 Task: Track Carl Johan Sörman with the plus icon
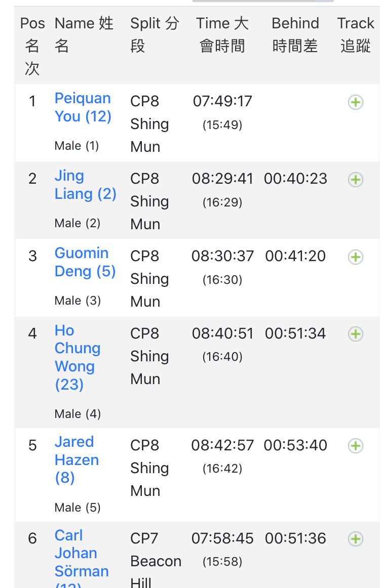355,539
